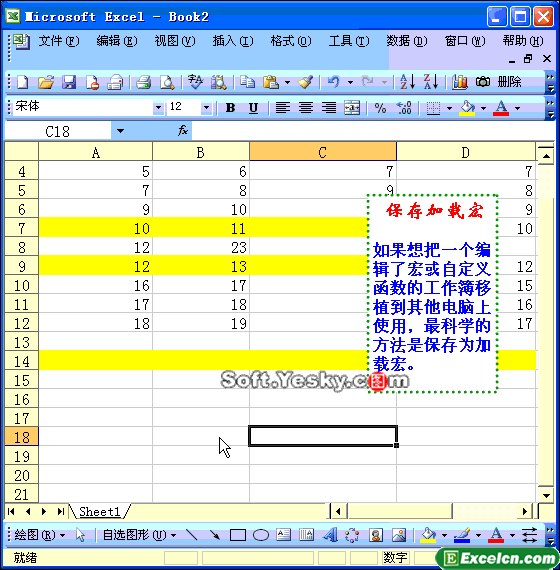This screenshot has width=560, height=570.
Task: Click the camera icon in the toolbar
Action: coord(483,82)
